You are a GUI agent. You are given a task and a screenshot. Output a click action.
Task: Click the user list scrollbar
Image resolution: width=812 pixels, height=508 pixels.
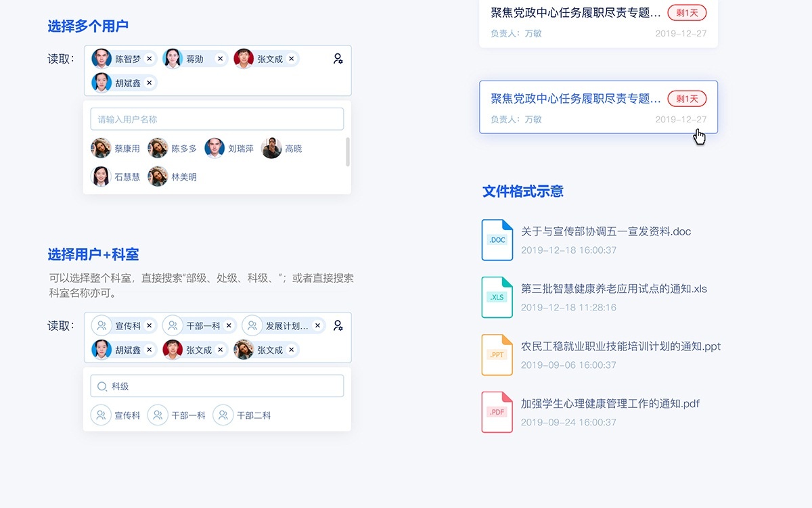click(348, 152)
